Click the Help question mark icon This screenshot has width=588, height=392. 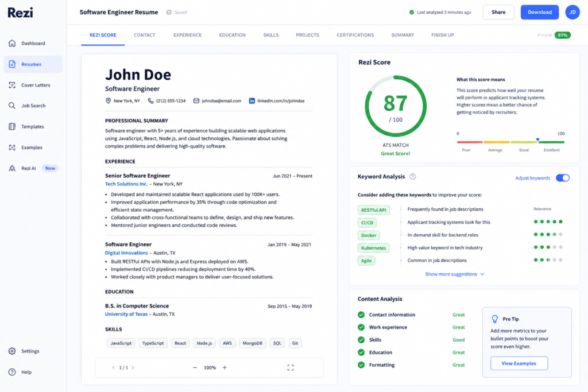point(12,372)
